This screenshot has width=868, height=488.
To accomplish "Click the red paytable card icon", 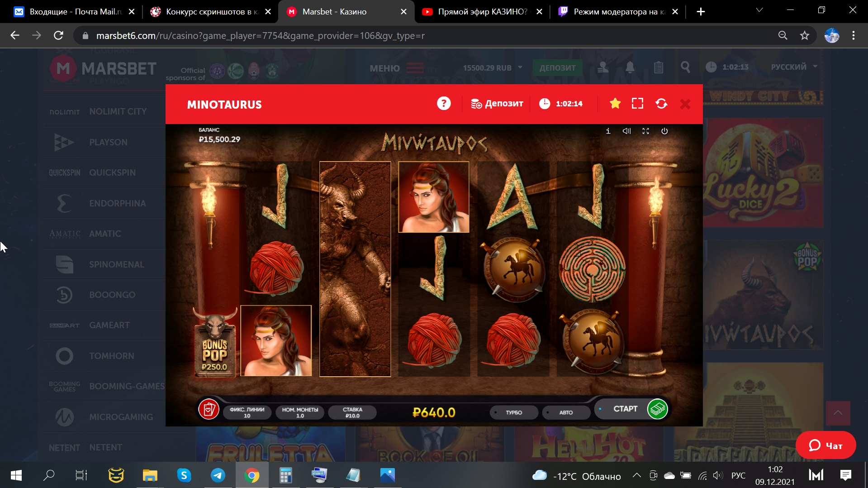I will click(x=209, y=410).
